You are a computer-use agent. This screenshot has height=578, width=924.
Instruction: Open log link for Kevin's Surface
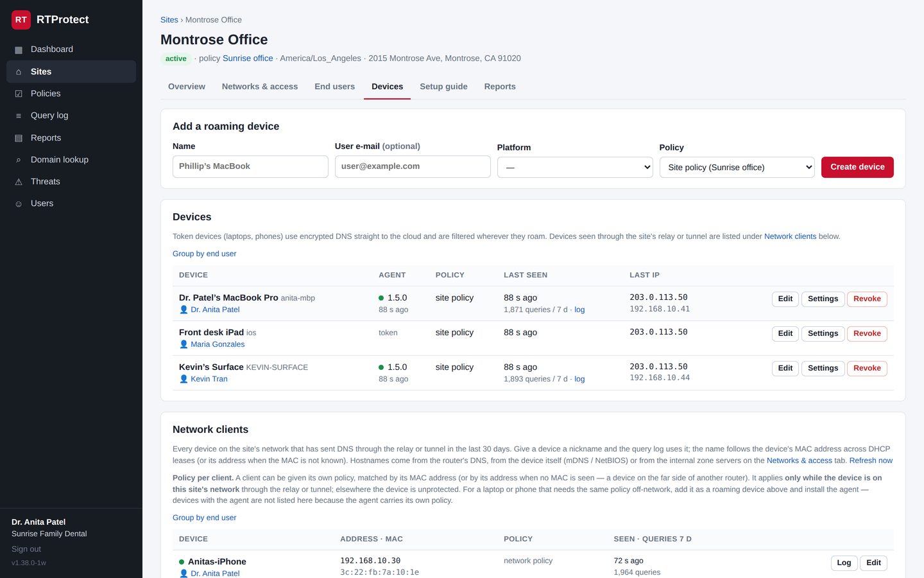579,379
